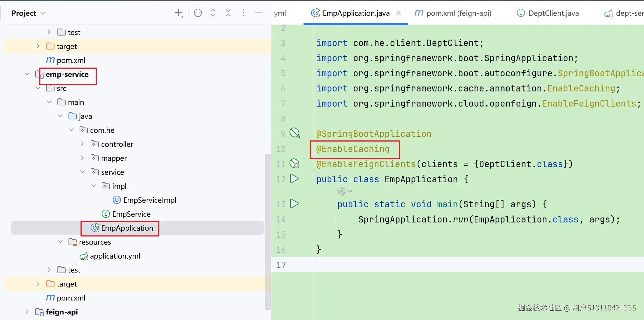Click the add new file plus icon
This screenshot has height=320, width=644.
178,13
